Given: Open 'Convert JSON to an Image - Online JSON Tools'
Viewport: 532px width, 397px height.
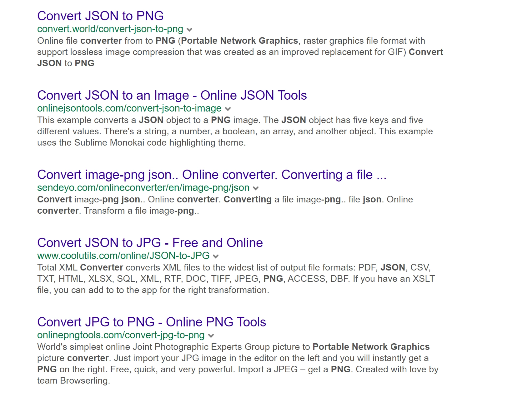Looking at the screenshot, I should (x=172, y=95).
